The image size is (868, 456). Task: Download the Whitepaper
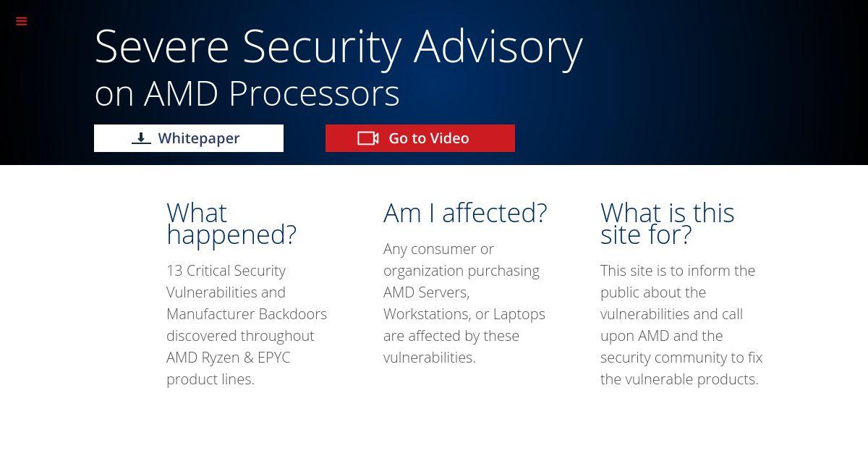pos(189,138)
